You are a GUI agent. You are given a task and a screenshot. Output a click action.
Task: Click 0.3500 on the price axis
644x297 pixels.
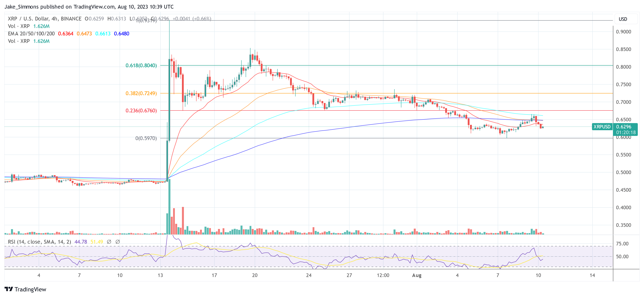point(624,225)
